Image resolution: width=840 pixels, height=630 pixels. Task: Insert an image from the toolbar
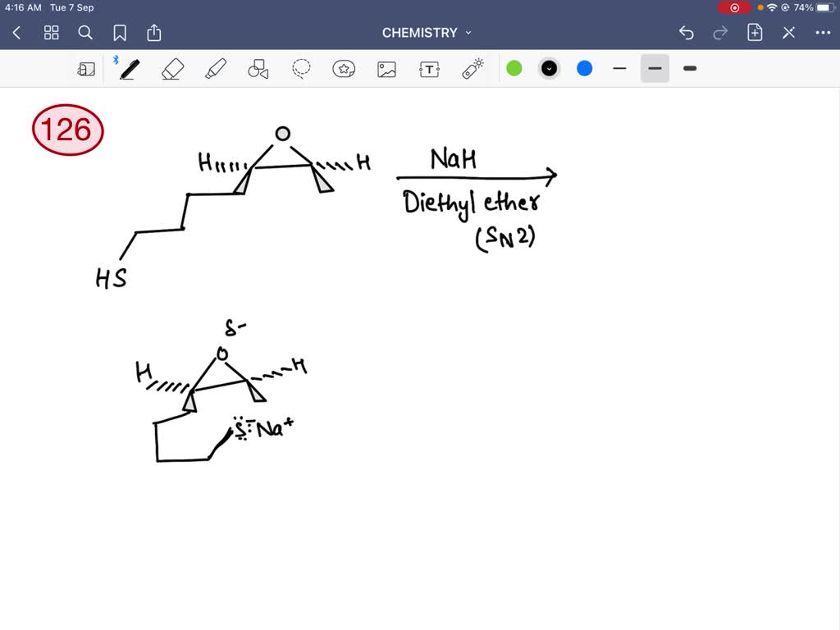point(386,69)
